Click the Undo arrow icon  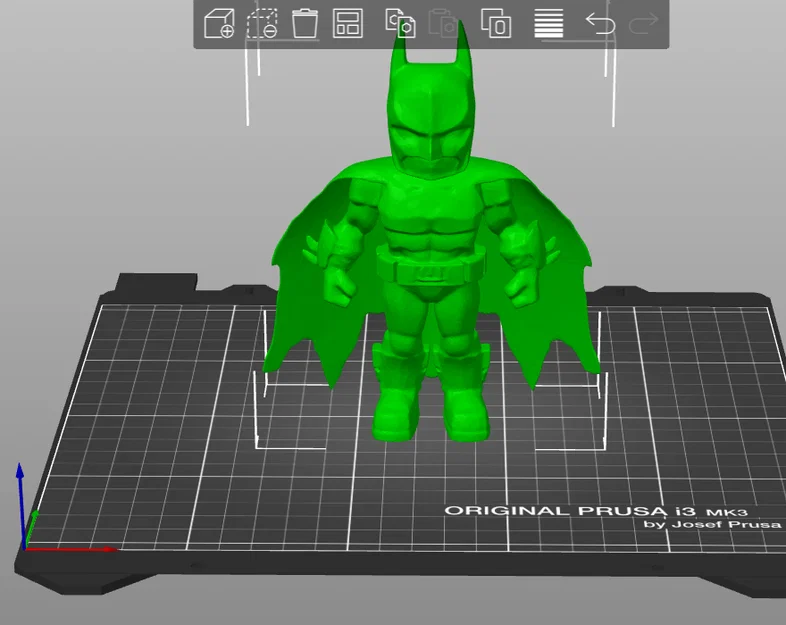(601, 24)
